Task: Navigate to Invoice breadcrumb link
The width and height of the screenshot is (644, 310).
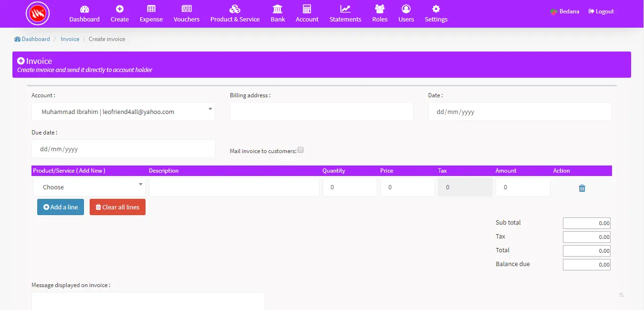Action: (70, 39)
